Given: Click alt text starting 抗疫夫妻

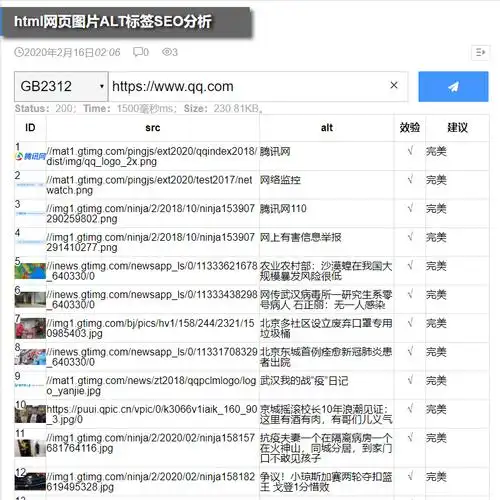Looking at the screenshot, I should coord(326,448).
